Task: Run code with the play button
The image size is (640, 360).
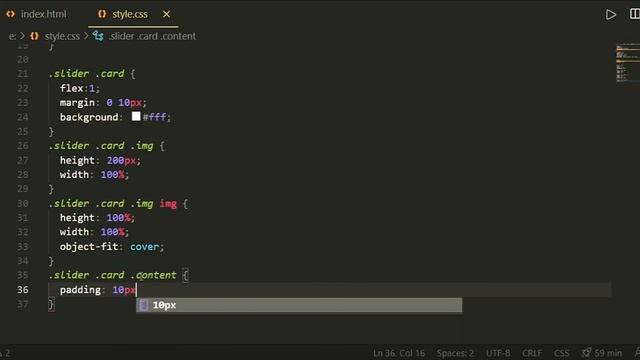Action: click(x=611, y=15)
